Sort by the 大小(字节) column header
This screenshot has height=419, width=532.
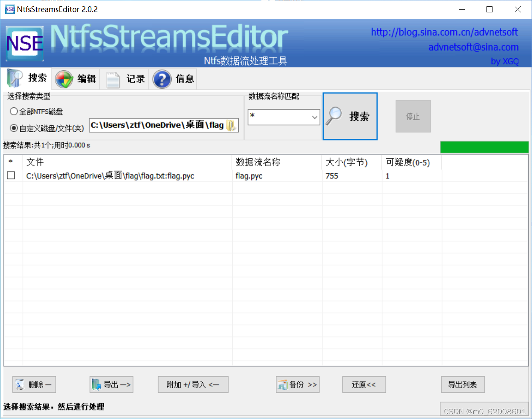(x=352, y=162)
